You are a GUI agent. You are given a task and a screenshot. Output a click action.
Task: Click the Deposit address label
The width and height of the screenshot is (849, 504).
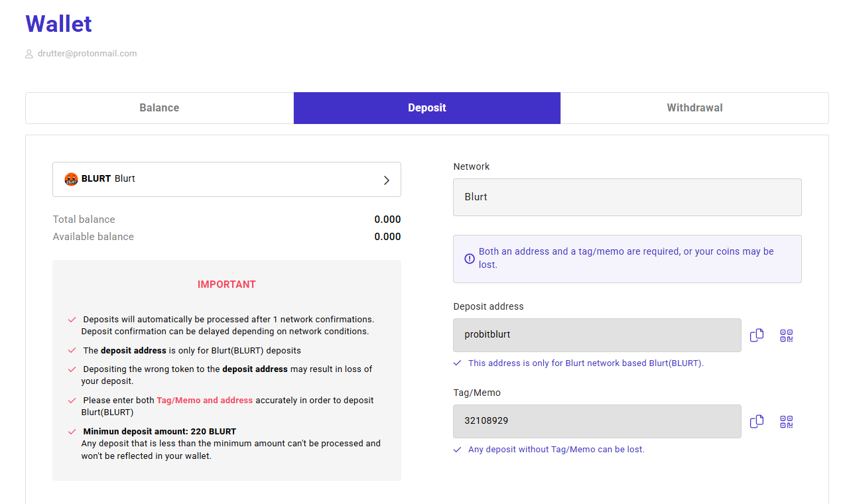pos(489,306)
